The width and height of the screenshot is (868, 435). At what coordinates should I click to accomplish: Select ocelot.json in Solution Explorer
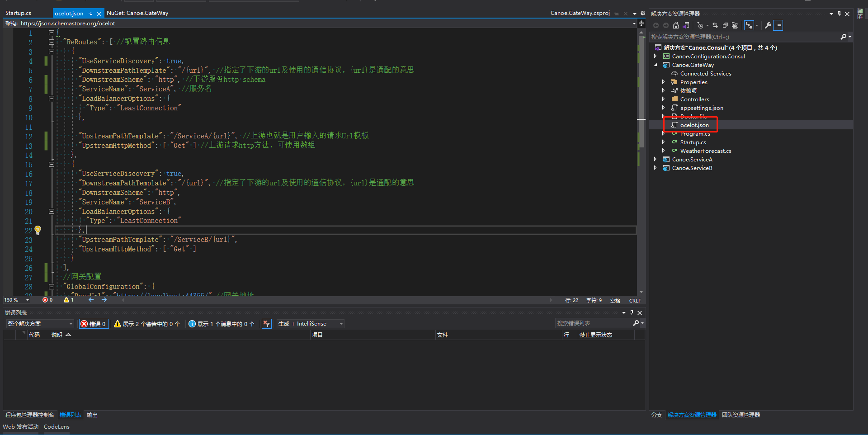(x=694, y=125)
